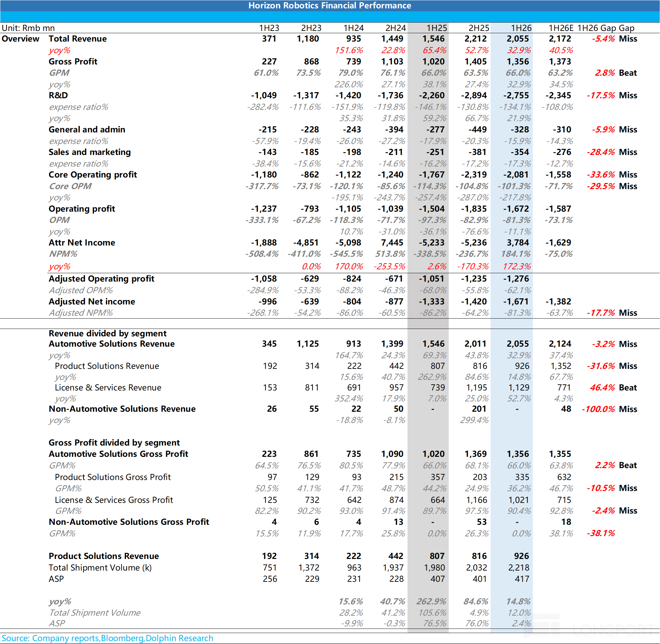Image resolution: width=660 pixels, height=644 pixels.
Task: Click Core Operating profit 2H25 value -2,319
Action: [474, 175]
